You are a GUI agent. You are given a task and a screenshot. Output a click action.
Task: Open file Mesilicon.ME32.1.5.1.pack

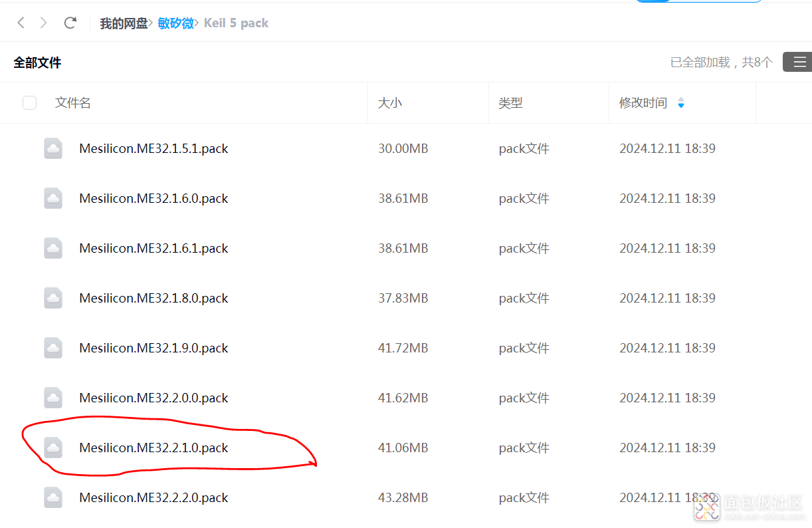point(153,148)
